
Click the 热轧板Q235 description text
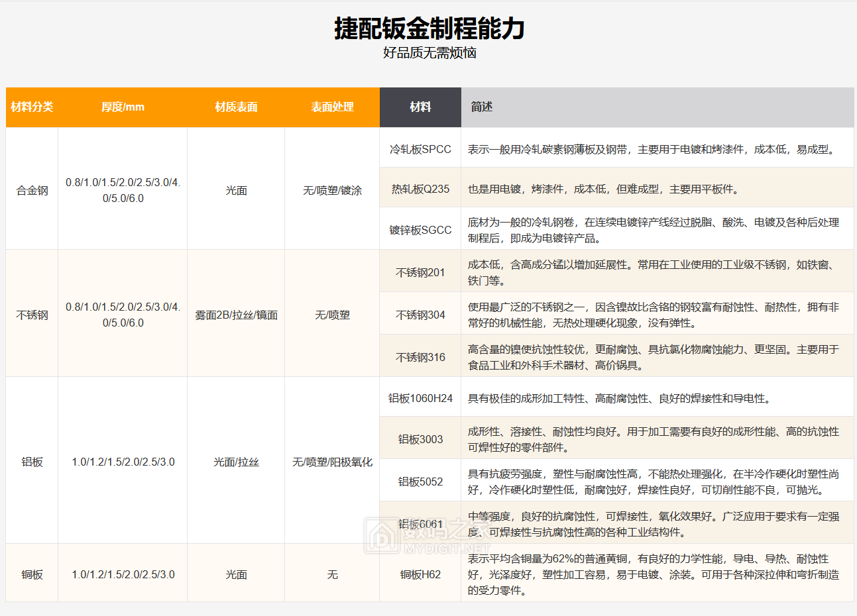point(603,189)
